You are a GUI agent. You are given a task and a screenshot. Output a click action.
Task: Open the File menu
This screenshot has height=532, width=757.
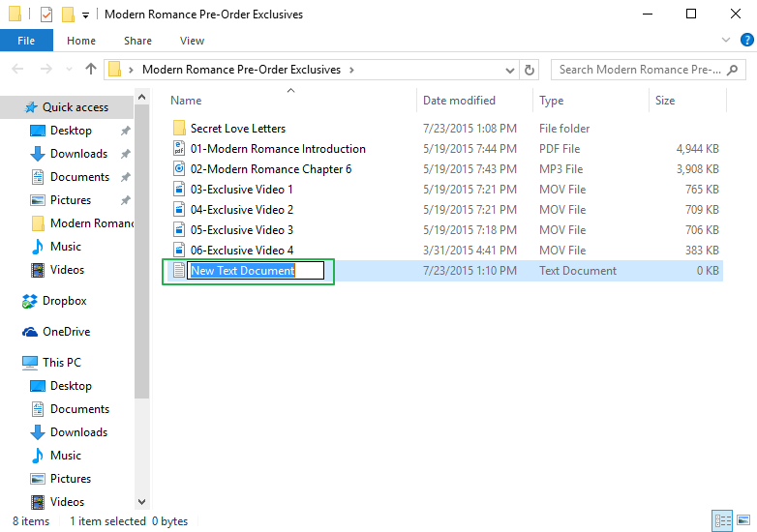pyautogui.click(x=26, y=41)
